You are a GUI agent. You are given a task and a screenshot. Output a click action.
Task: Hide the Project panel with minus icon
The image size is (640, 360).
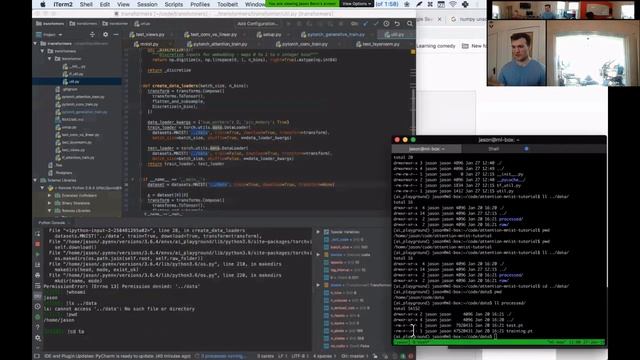tap(116, 35)
